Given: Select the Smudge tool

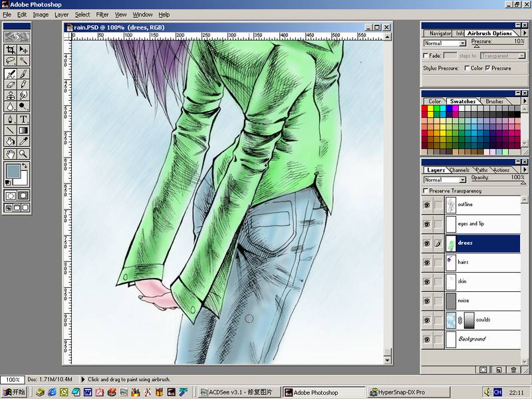Looking at the screenshot, I should point(23,96).
